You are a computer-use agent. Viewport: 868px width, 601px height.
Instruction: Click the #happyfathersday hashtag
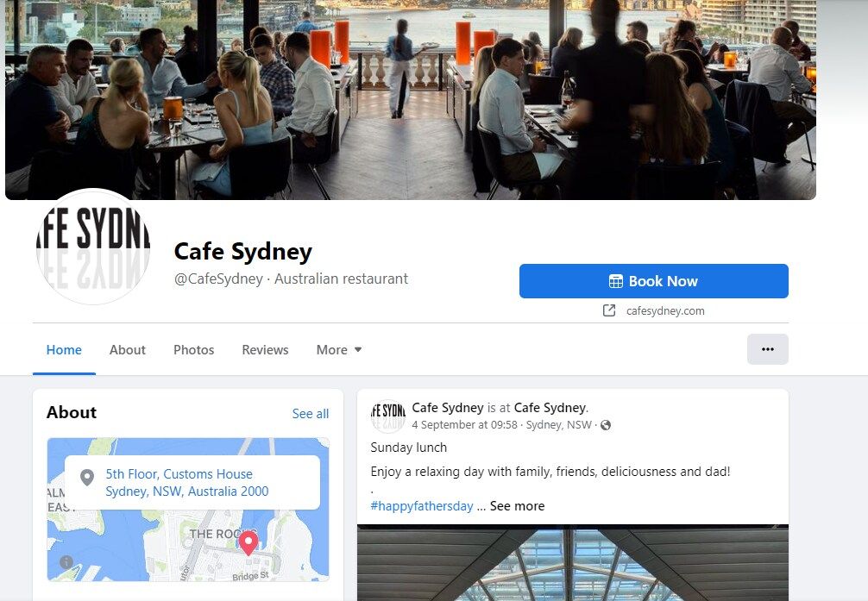tap(422, 506)
